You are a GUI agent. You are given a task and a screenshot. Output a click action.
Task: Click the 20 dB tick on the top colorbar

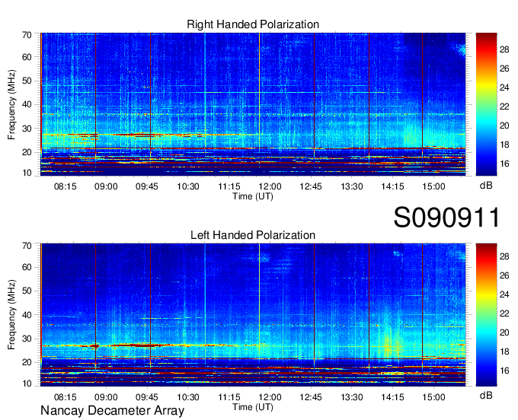504,126
